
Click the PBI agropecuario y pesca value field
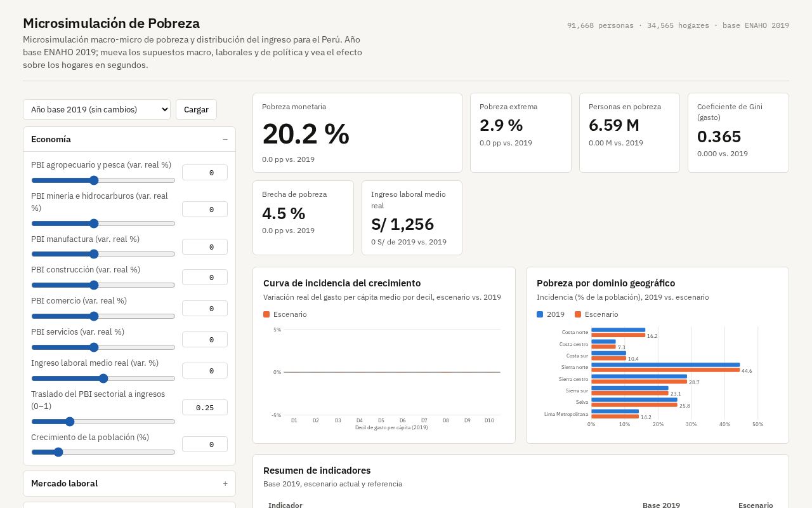coord(205,173)
